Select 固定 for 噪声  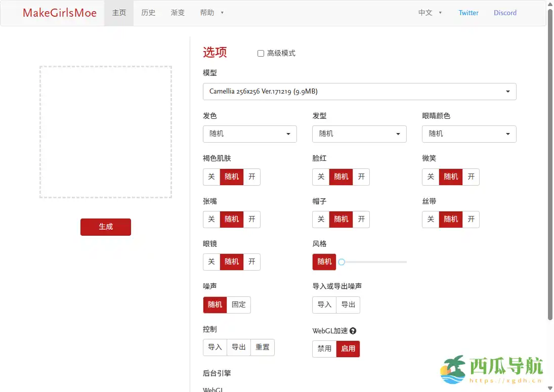pos(239,304)
